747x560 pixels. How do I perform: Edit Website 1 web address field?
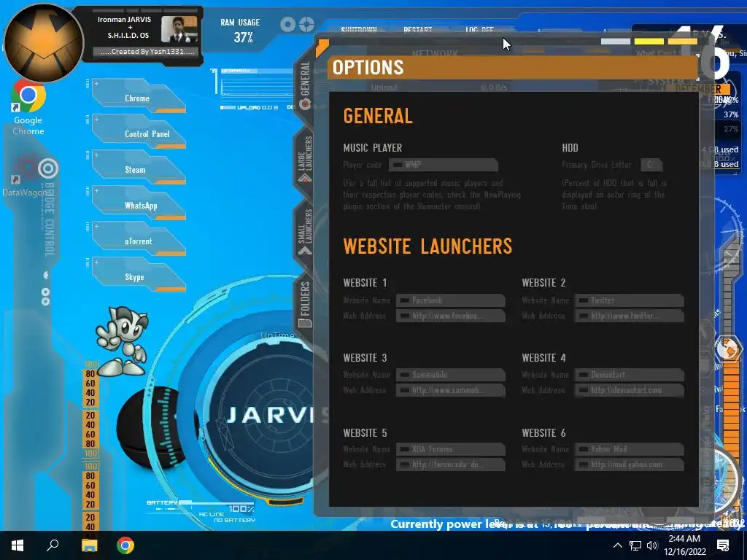click(x=451, y=316)
